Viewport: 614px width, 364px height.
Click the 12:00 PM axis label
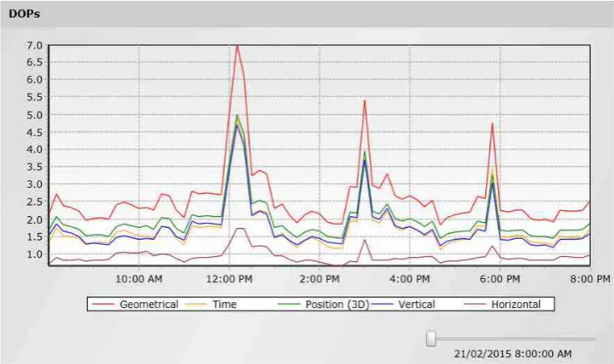pyautogui.click(x=230, y=279)
